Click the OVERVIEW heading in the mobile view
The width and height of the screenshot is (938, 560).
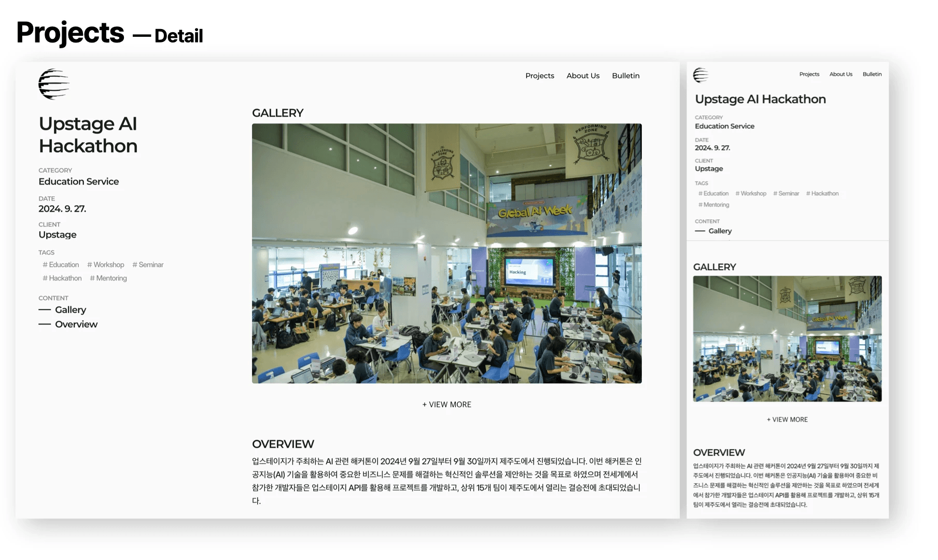(719, 453)
